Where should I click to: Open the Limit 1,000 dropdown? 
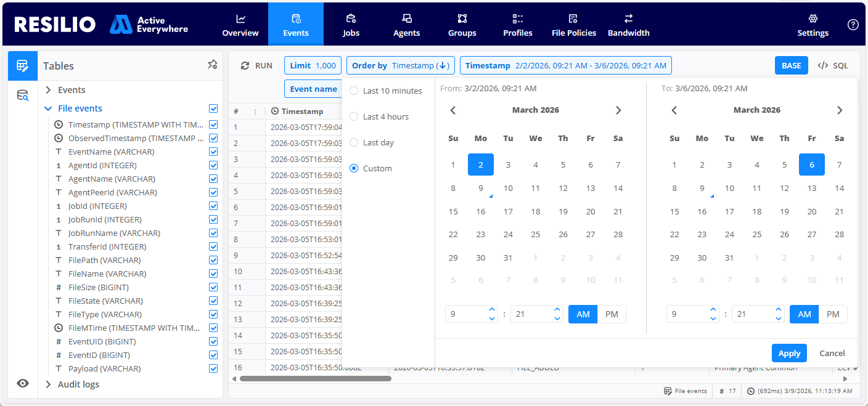click(x=313, y=65)
